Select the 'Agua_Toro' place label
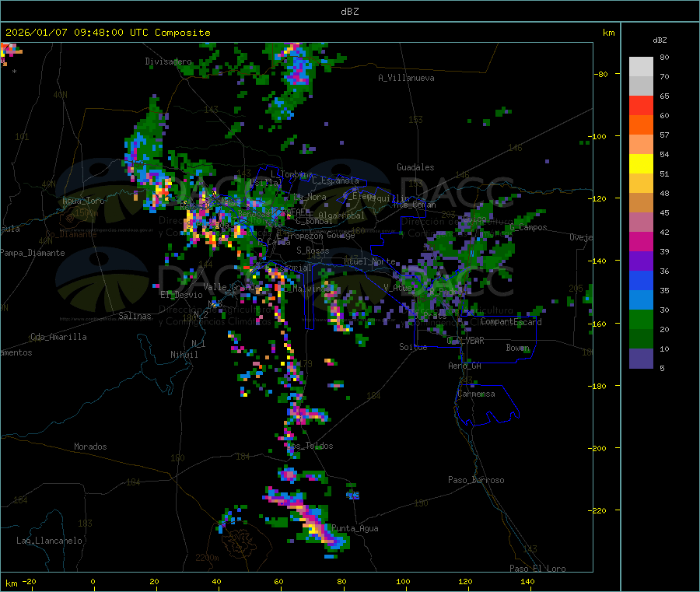Viewport: 700px width, 592px height. (x=83, y=201)
